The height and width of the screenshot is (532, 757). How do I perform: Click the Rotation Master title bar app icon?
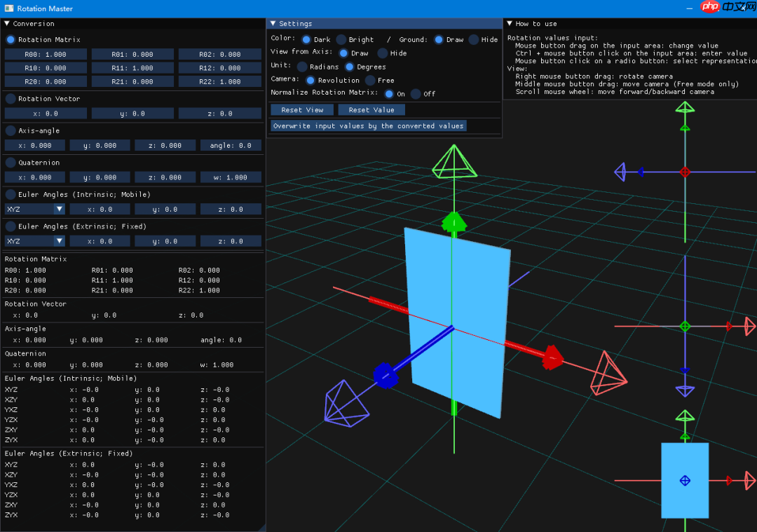pyautogui.click(x=7, y=8)
